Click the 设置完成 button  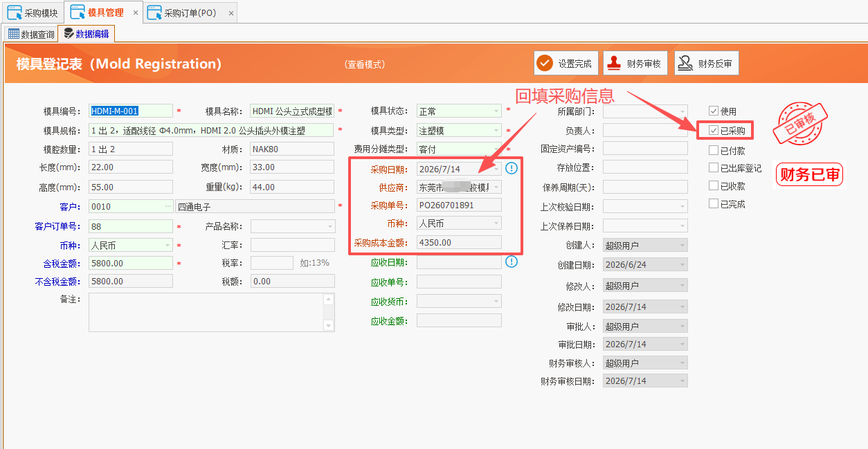click(x=566, y=63)
